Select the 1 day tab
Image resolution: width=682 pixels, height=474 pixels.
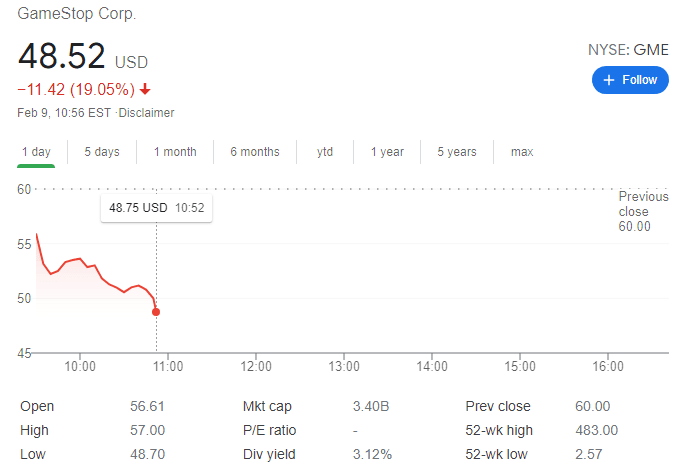pyautogui.click(x=36, y=152)
